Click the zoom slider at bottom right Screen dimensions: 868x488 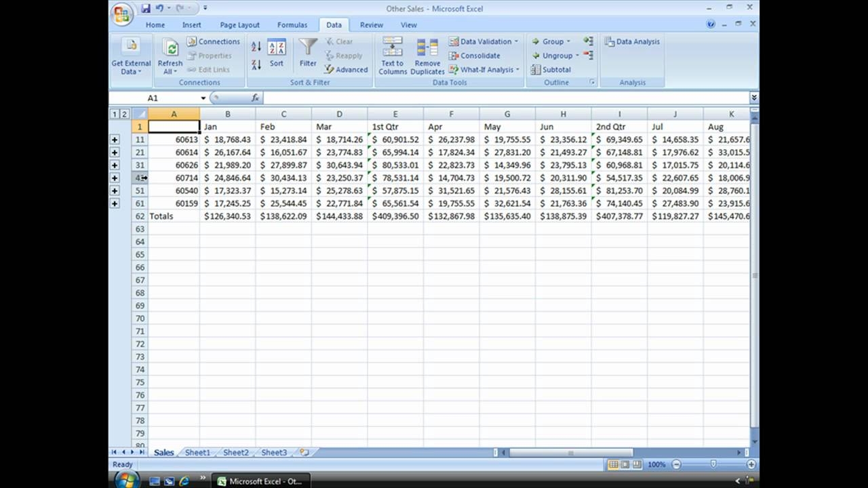coord(714,464)
